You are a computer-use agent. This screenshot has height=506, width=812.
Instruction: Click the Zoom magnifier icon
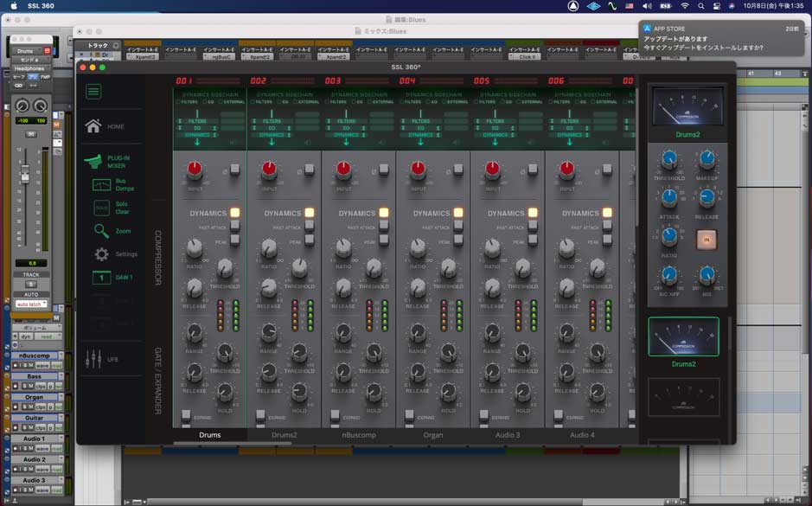pos(101,231)
